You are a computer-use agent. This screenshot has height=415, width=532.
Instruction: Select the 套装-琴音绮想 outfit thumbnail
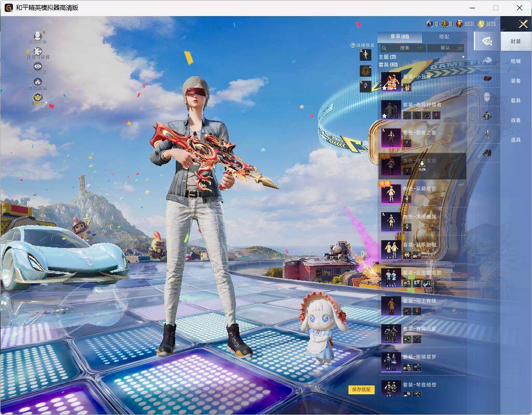[x=391, y=389]
